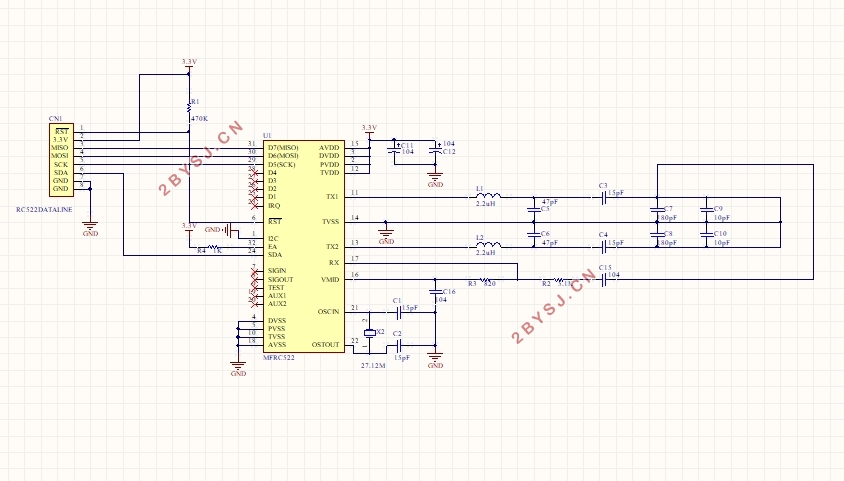Image resolution: width=844 pixels, height=481 pixels.
Task: Select capacitor C5 47pF symbol
Action: click(x=534, y=209)
